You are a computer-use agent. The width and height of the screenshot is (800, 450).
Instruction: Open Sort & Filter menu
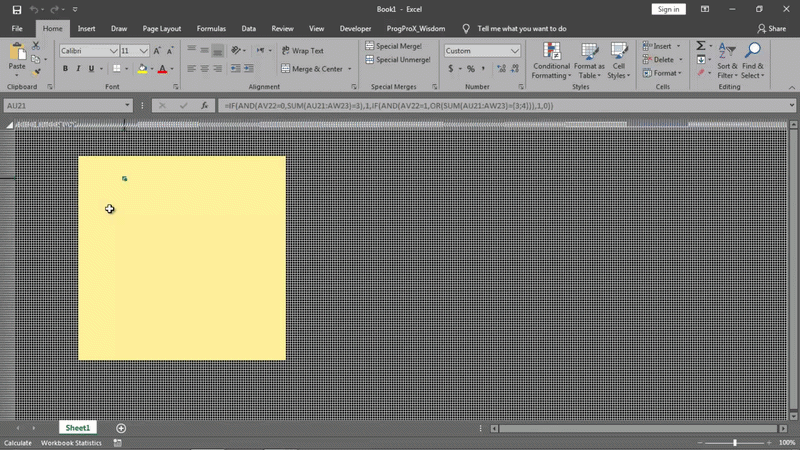(x=727, y=61)
